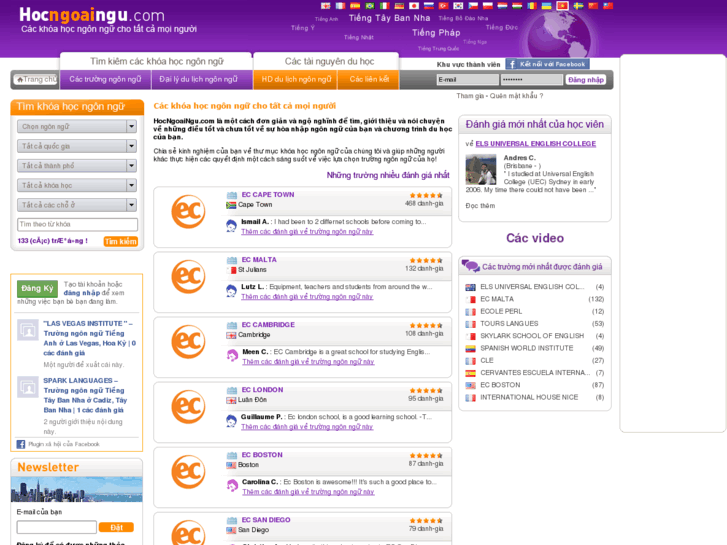Open EC CAMBRIDGE school title link
This screenshot has width=727, height=545.
(x=268, y=325)
